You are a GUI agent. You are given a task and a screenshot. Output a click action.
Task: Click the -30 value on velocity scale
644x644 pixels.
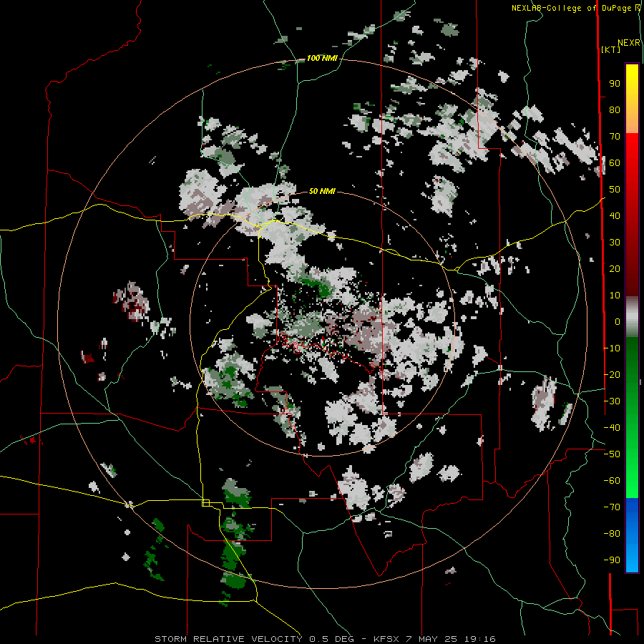(612, 401)
